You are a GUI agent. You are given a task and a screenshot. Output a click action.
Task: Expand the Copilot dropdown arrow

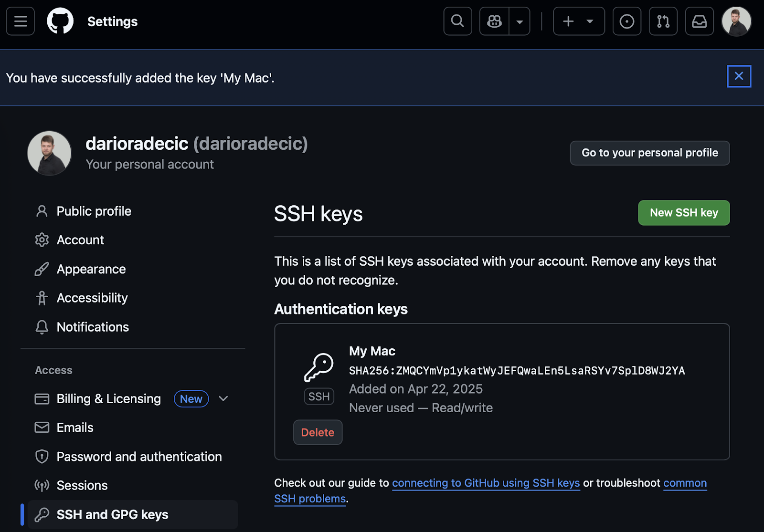click(520, 21)
